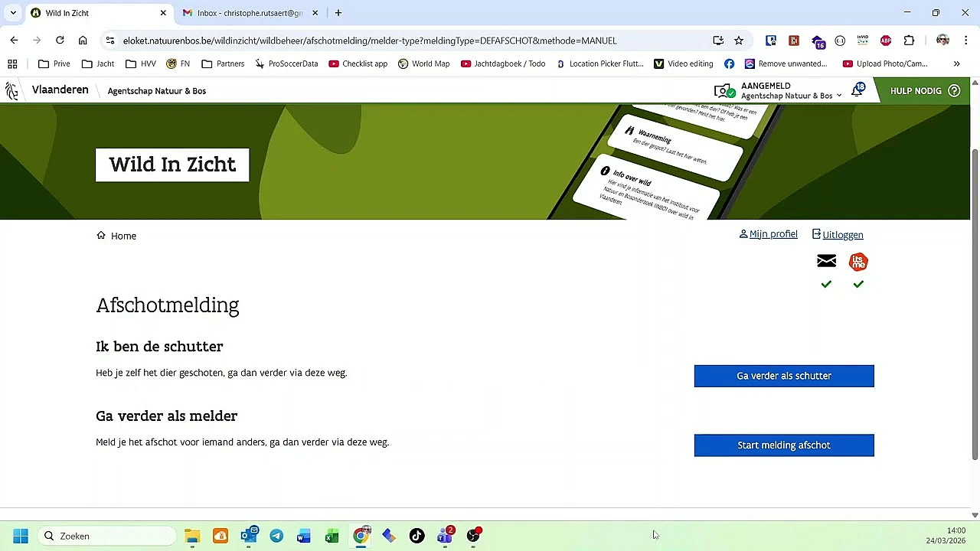Open the tab search dropdown arrow
The width and height of the screenshot is (980, 551).
click(x=13, y=13)
